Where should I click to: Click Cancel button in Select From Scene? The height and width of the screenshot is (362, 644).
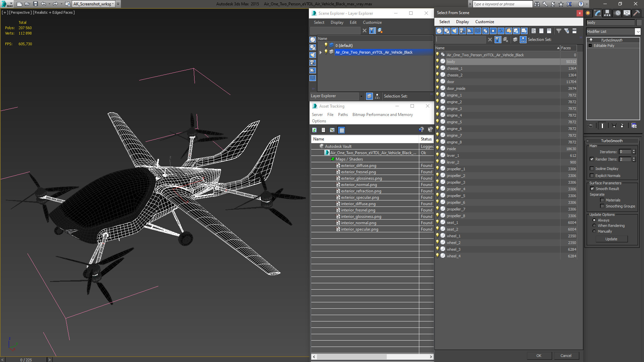point(566,356)
